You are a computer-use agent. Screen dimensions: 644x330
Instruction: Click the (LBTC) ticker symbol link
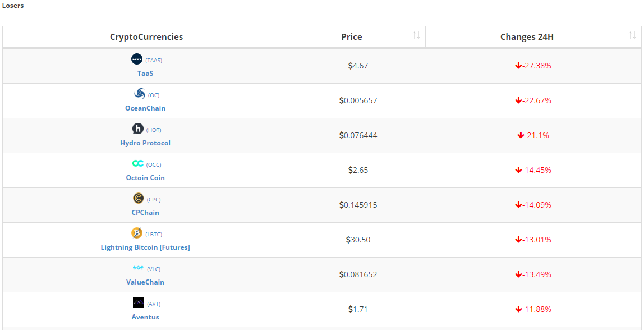pyautogui.click(x=154, y=234)
